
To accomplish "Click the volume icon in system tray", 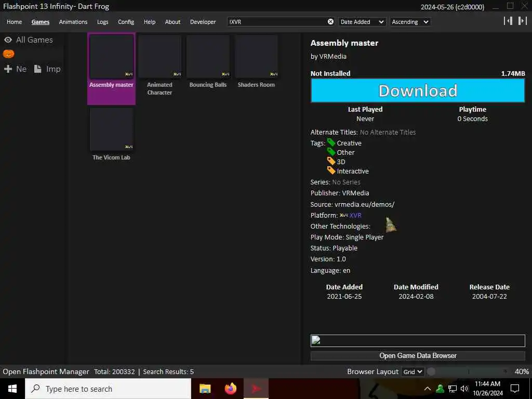I will pos(464,389).
